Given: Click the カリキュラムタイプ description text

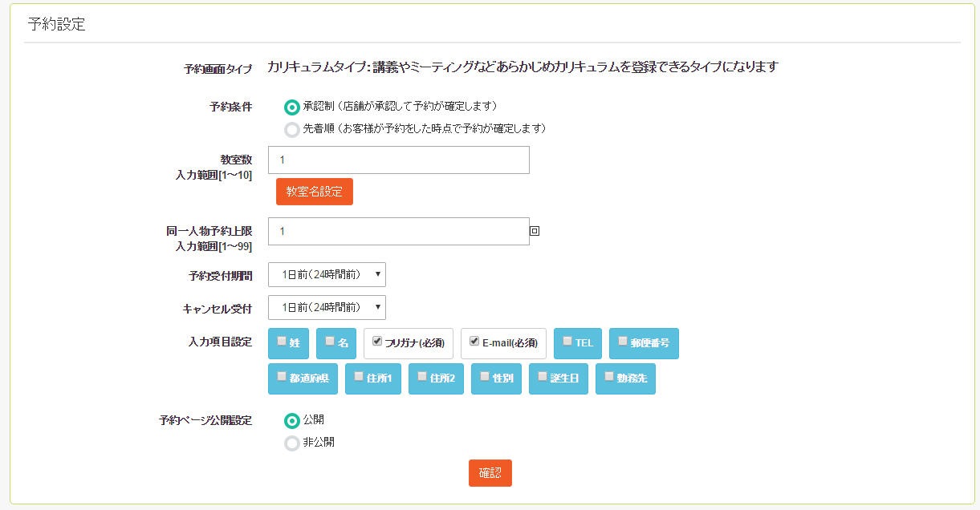Looking at the screenshot, I should point(523,67).
